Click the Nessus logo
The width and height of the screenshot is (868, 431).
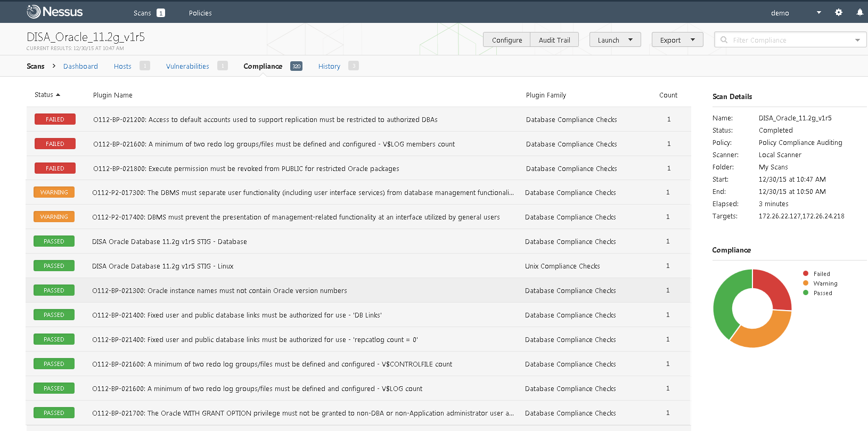(x=55, y=12)
